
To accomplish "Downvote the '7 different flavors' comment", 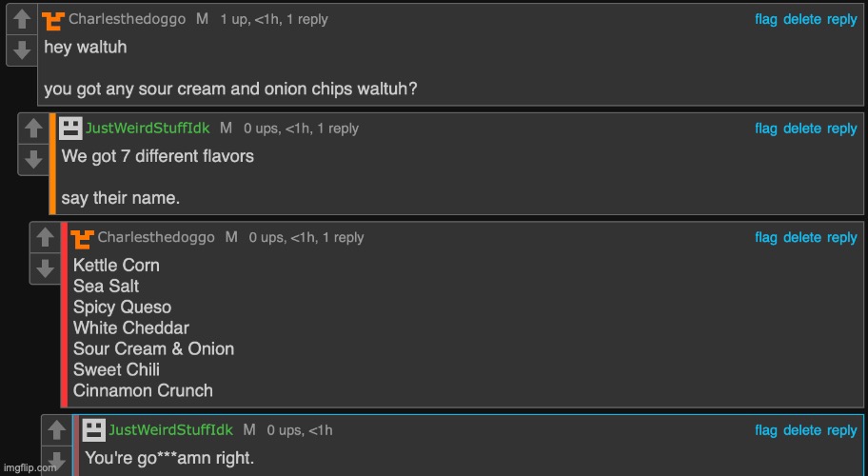I will 33,158.
